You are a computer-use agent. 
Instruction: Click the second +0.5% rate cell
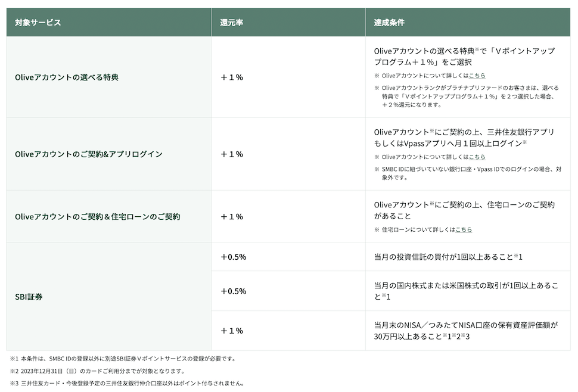tap(234, 291)
